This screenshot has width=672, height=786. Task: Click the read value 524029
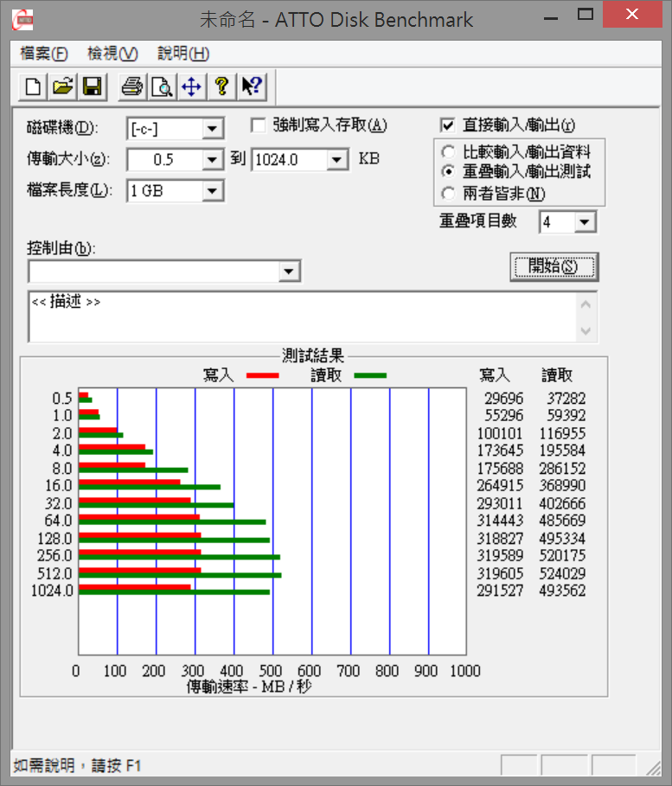[562, 573]
